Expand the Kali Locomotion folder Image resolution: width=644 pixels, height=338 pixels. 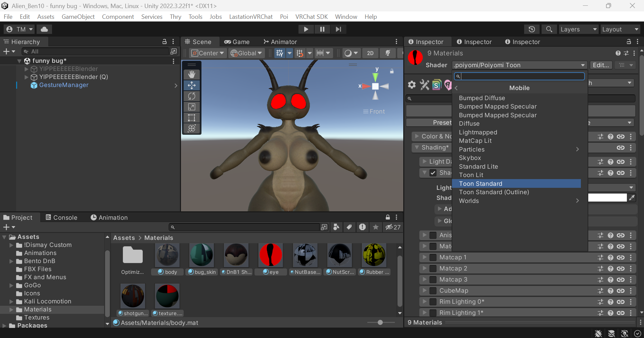coord(11,301)
